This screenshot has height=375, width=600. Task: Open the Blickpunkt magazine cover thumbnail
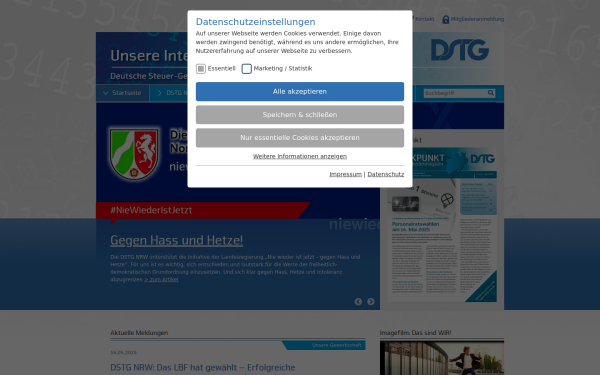[x=442, y=225]
